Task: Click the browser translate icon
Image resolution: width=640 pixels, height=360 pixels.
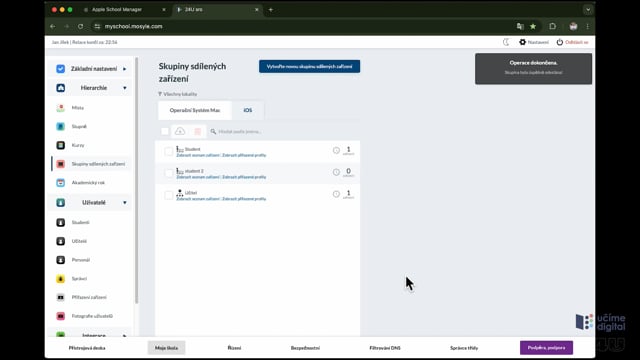Action: click(x=520, y=26)
